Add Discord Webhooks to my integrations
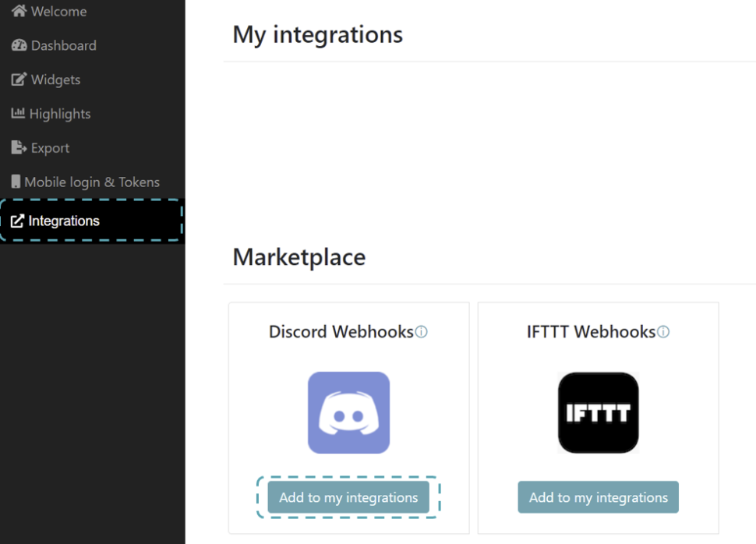756x544 pixels. click(348, 497)
